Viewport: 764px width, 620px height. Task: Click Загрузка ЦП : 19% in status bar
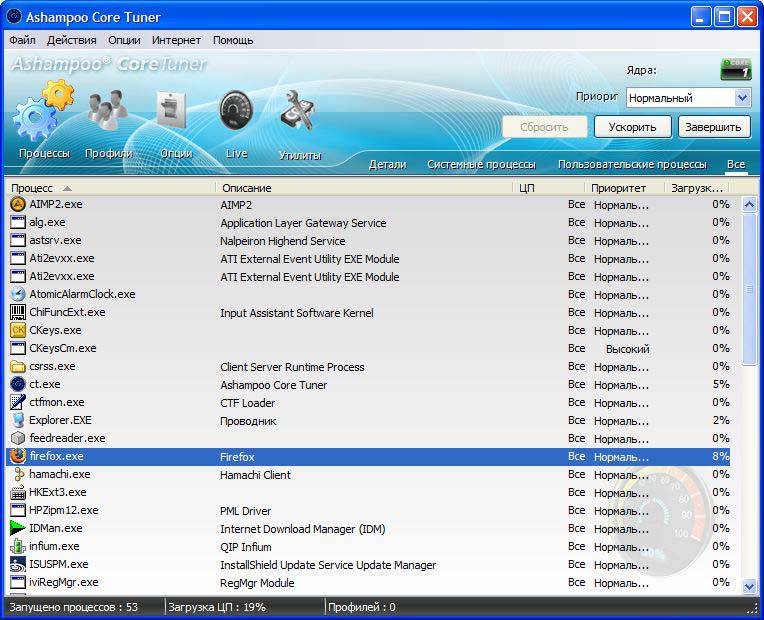click(217, 607)
